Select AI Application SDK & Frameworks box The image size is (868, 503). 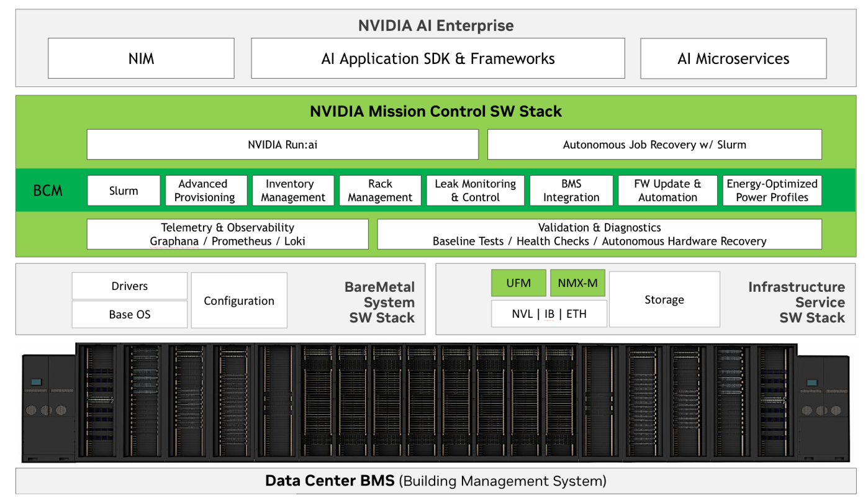click(438, 58)
